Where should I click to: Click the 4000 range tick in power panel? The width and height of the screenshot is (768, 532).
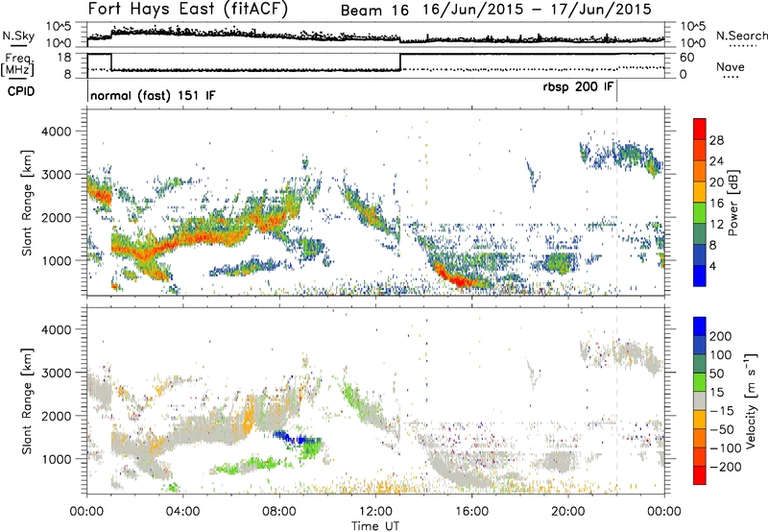(x=57, y=132)
